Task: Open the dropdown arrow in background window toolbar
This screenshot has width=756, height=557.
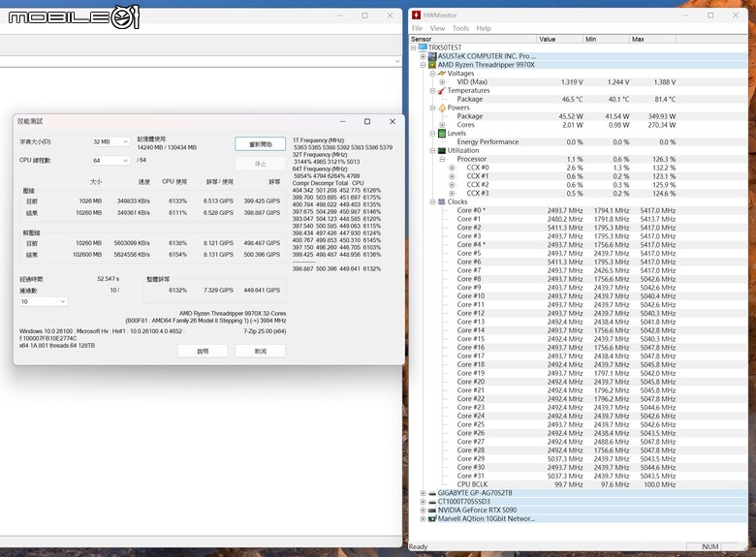Action: [396, 61]
